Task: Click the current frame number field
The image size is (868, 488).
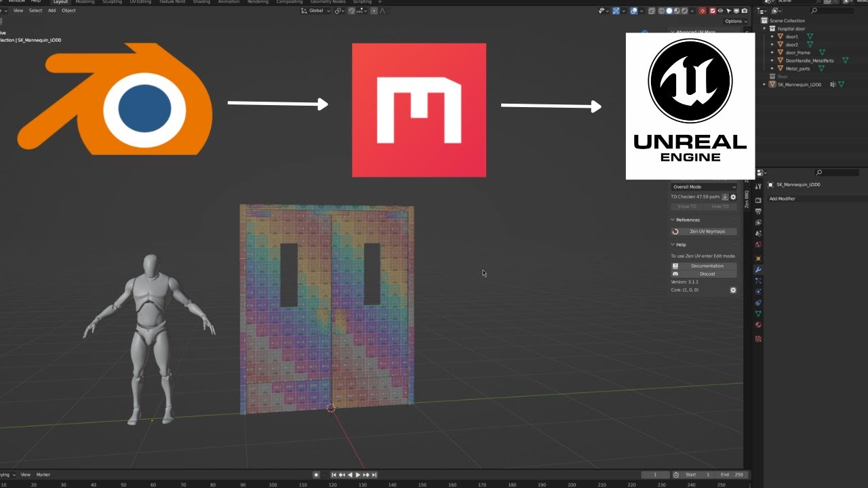Action: point(656,475)
